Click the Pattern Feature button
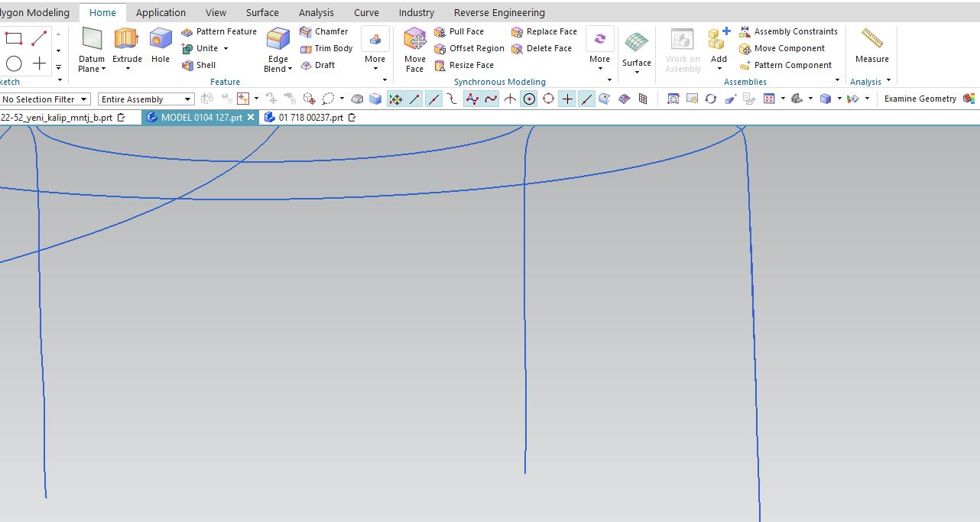The image size is (980, 522). pyautogui.click(x=219, y=31)
